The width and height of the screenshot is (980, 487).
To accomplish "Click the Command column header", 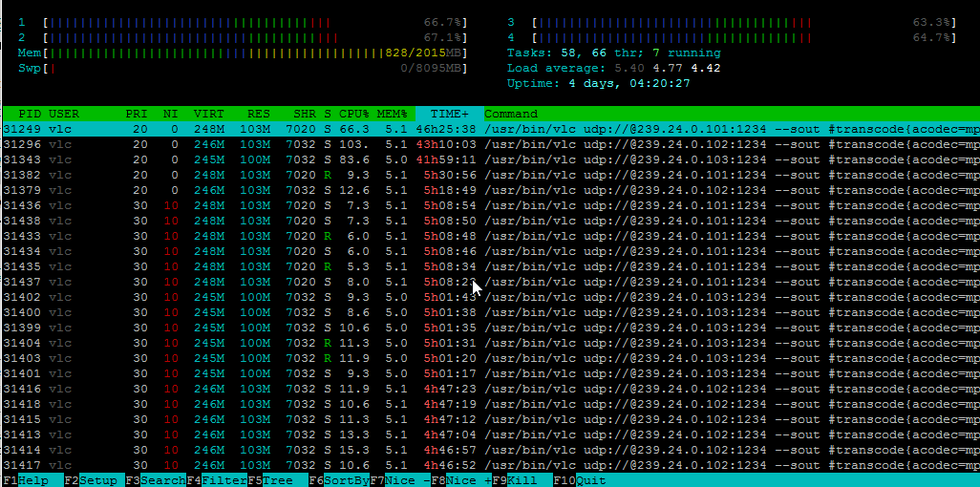I will coord(511,114).
